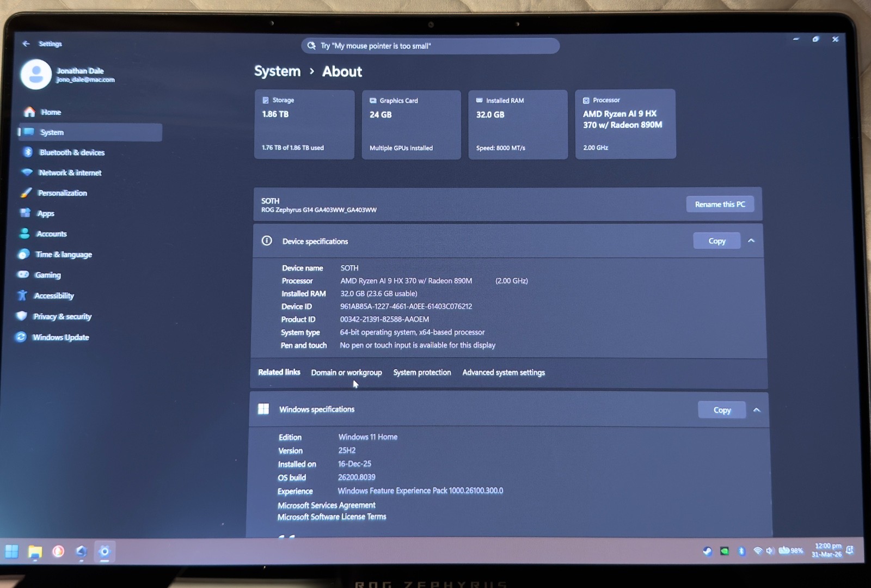Open Bluetooth & devices settings
871x588 pixels.
coord(90,152)
